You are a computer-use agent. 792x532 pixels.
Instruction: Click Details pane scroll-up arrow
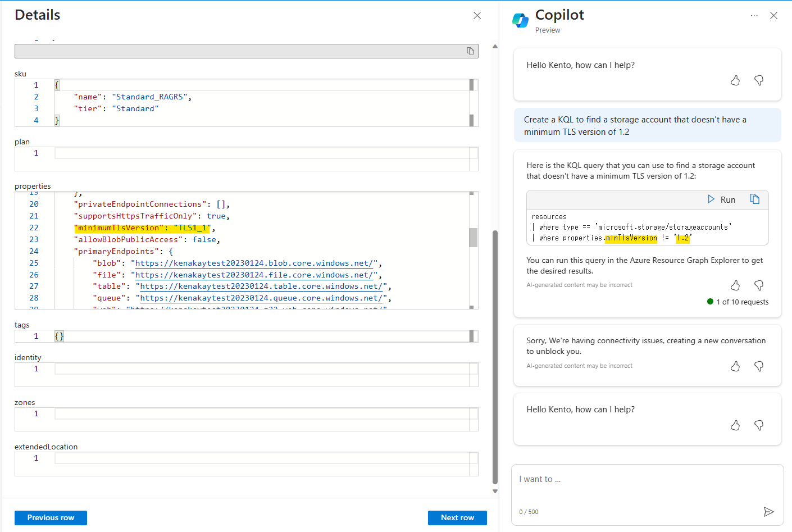(495, 46)
